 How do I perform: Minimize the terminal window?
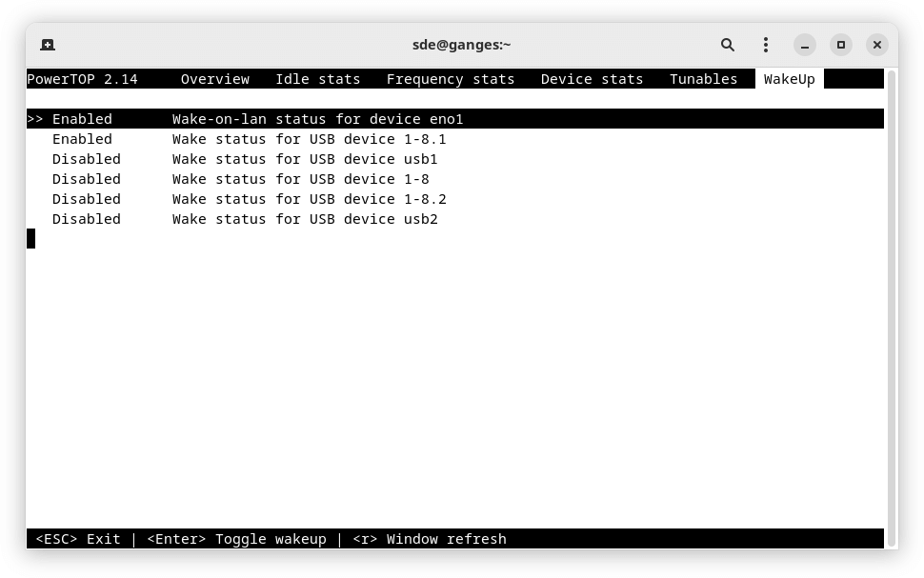pos(804,45)
